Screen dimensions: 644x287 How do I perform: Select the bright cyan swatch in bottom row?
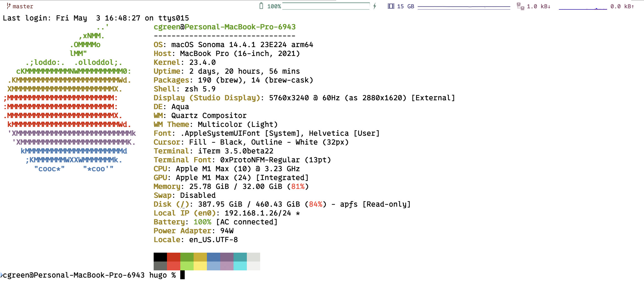point(240,266)
